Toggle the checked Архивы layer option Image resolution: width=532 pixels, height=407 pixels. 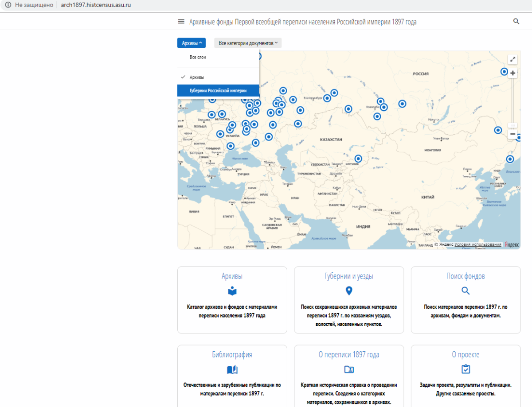tap(197, 77)
